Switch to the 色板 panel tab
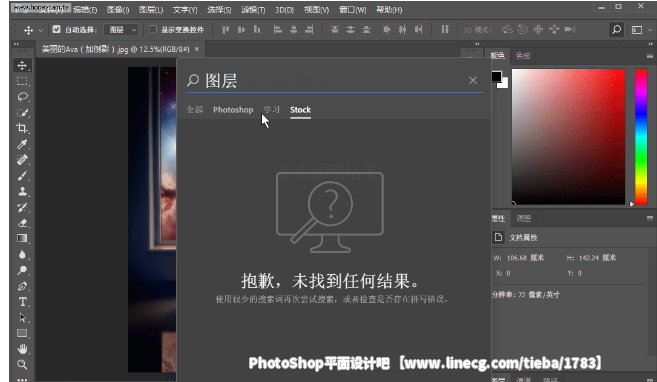The image size is (657, 382). pyautogui.click(x=523, y=56)
